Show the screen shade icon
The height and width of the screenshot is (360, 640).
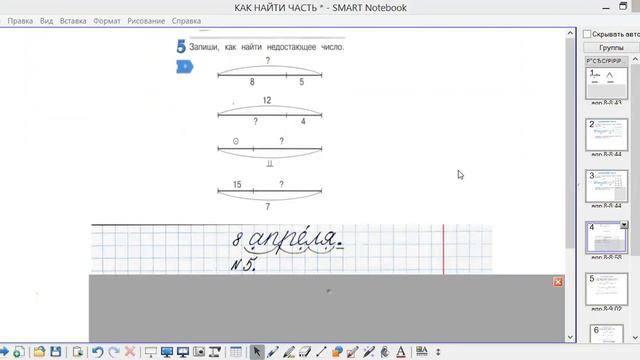pos(151,351)
